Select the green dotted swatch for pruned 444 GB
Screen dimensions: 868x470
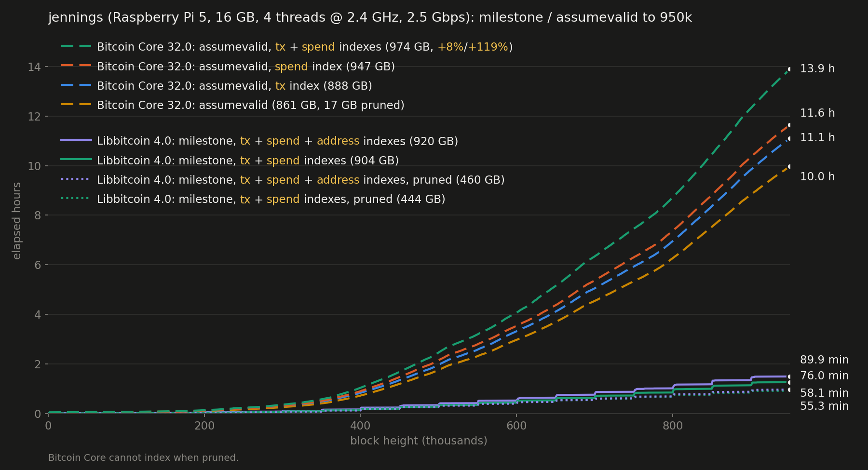[x=76, y=198]
